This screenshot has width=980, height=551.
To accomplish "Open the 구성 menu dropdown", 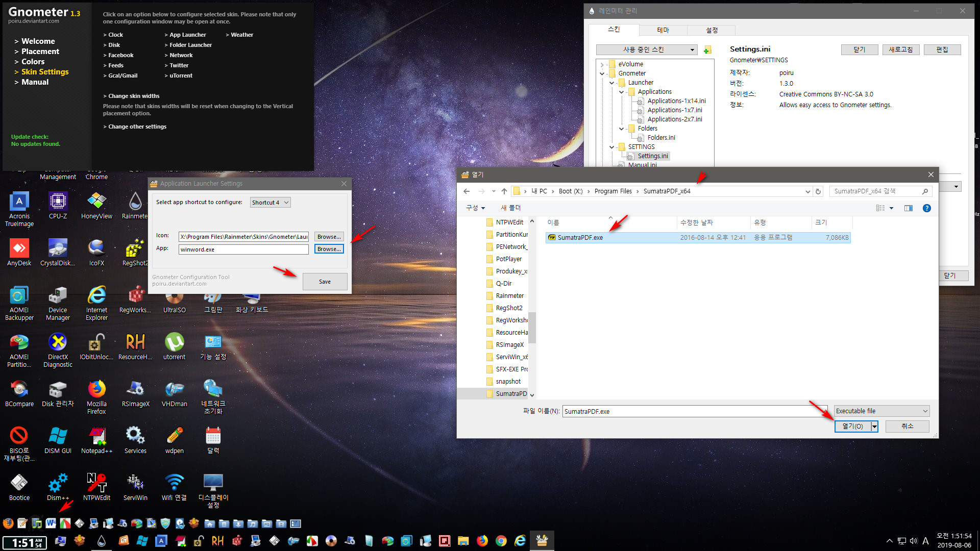I will (475, 208).
